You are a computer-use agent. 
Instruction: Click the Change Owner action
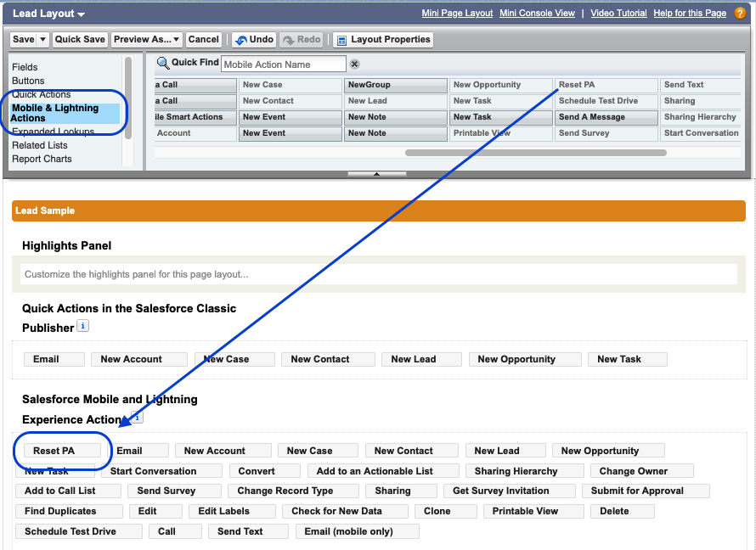point(641,471)
